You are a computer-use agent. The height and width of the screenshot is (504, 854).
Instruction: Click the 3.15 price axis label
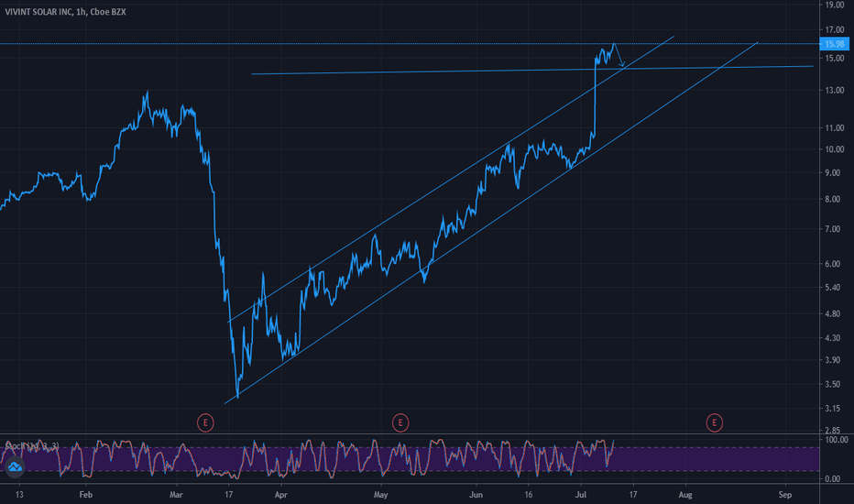[x=833, y=408]
